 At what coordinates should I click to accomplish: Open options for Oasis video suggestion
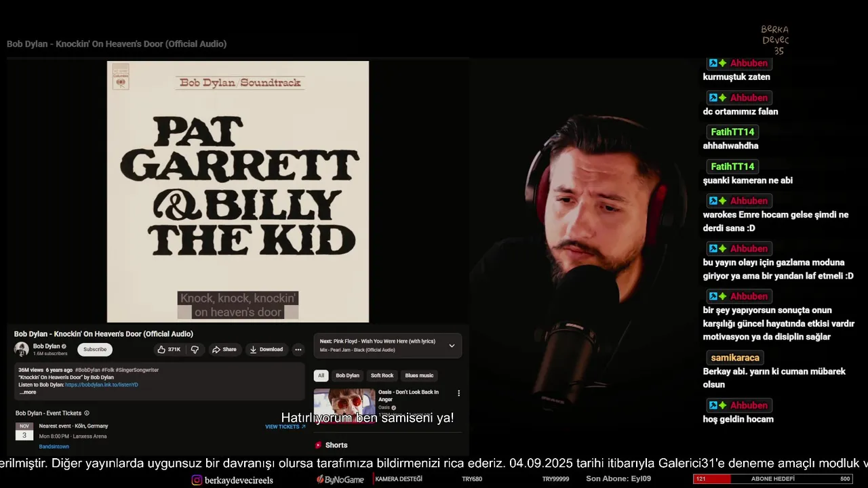458,393
